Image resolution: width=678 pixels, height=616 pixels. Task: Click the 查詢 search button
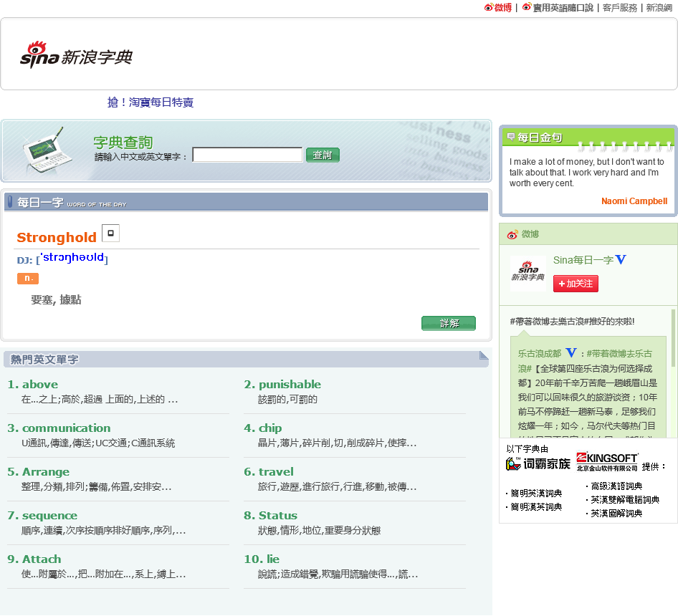[323, 155]
